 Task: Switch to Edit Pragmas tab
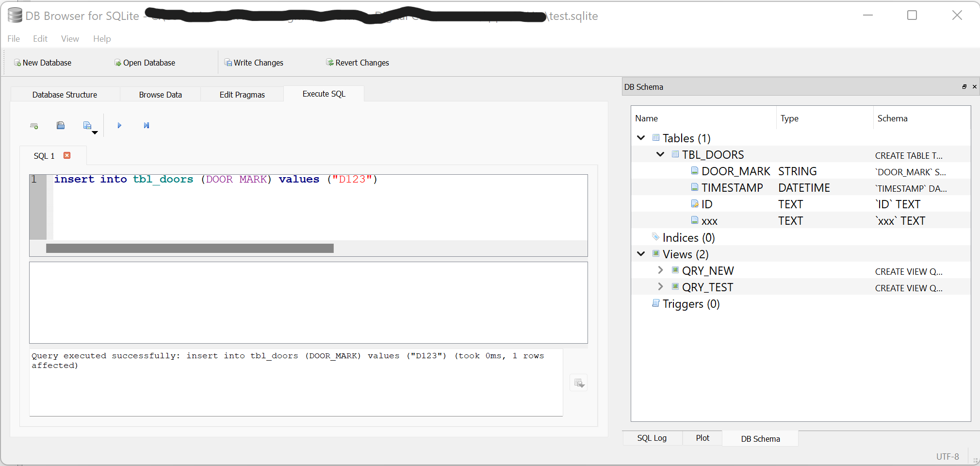click(x=242, y=95)
